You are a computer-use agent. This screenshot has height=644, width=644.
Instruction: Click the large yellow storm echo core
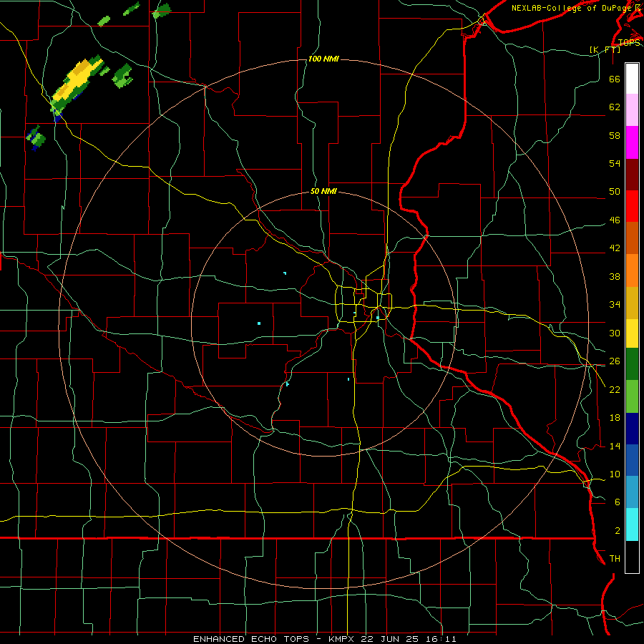point(76,79)
